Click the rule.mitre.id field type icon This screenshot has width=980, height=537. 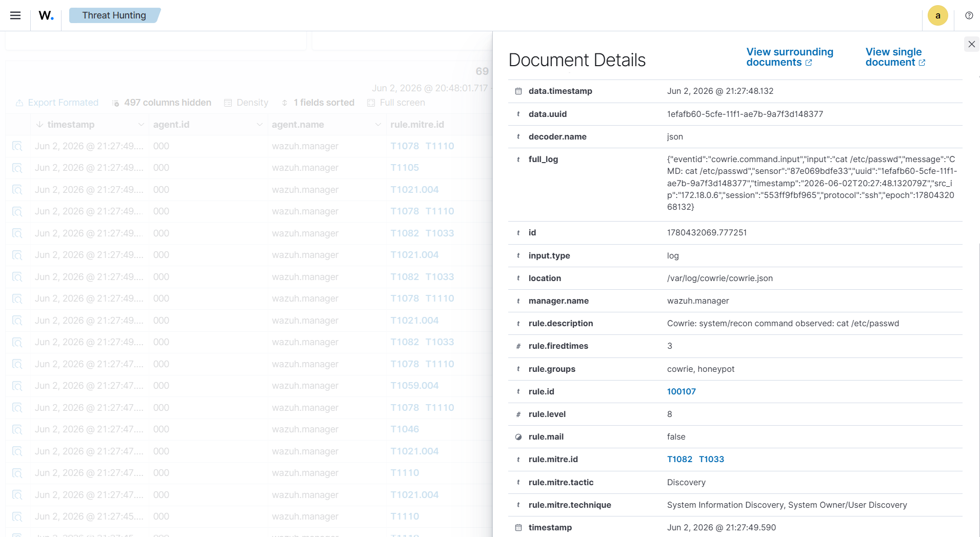point(518,459)
